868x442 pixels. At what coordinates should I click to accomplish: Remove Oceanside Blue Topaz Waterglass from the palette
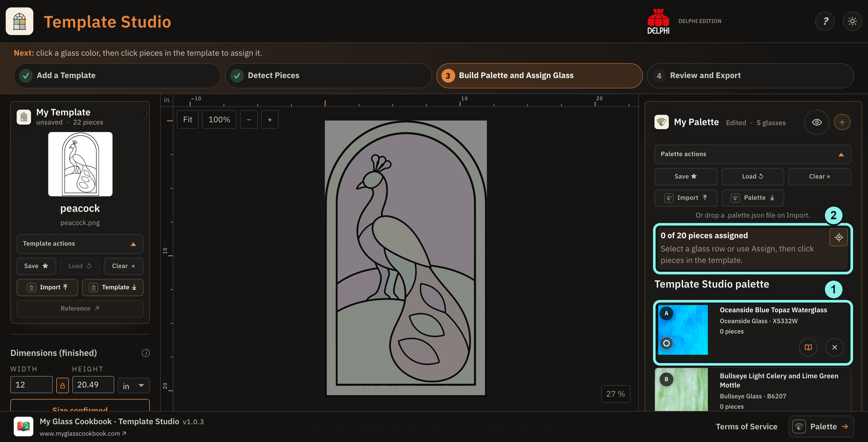[834, 347]
